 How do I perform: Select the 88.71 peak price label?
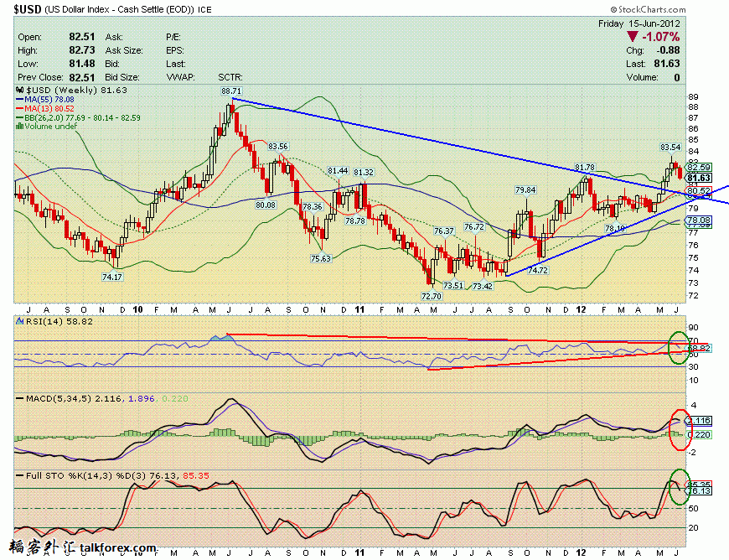[231, 91]
